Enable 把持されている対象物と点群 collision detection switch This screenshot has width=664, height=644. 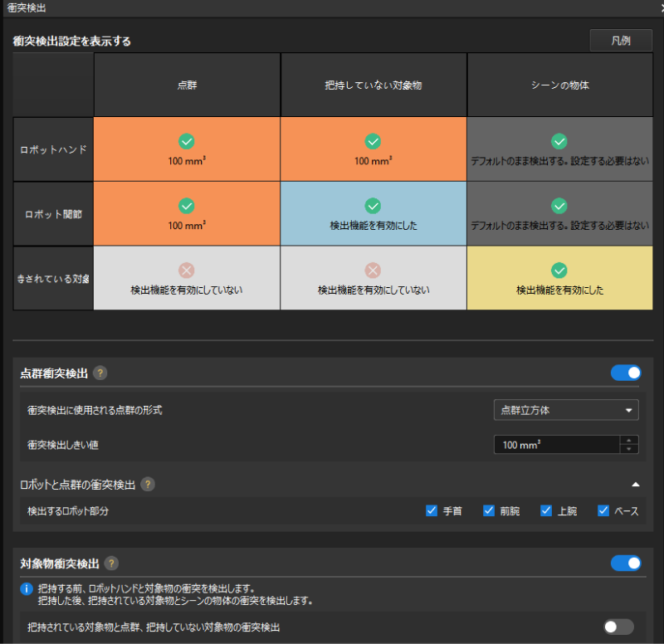coord(618,627)
